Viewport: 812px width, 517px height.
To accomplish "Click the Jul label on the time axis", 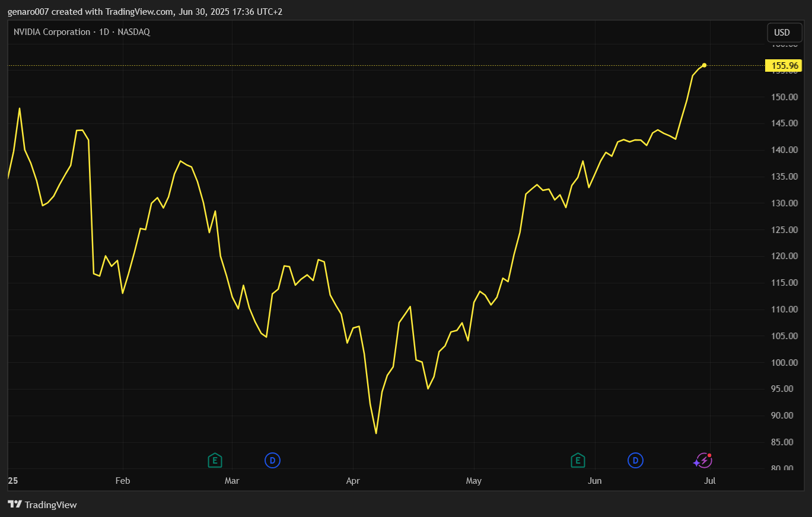I will click(x=710, y=481).
